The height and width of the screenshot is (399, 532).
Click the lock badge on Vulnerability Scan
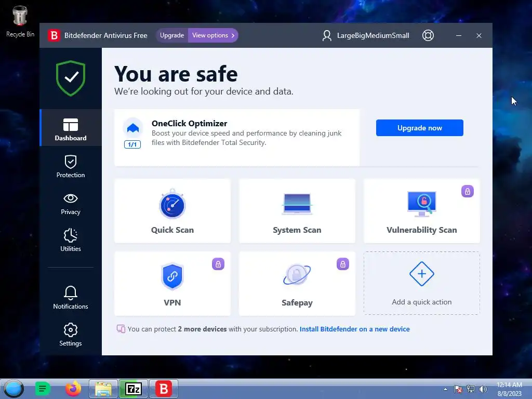467,191
